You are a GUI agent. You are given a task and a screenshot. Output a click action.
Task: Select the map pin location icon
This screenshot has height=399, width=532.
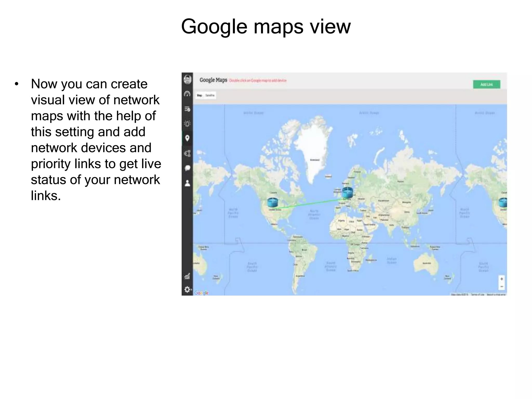pyautogui.click(x=187, y=138)
